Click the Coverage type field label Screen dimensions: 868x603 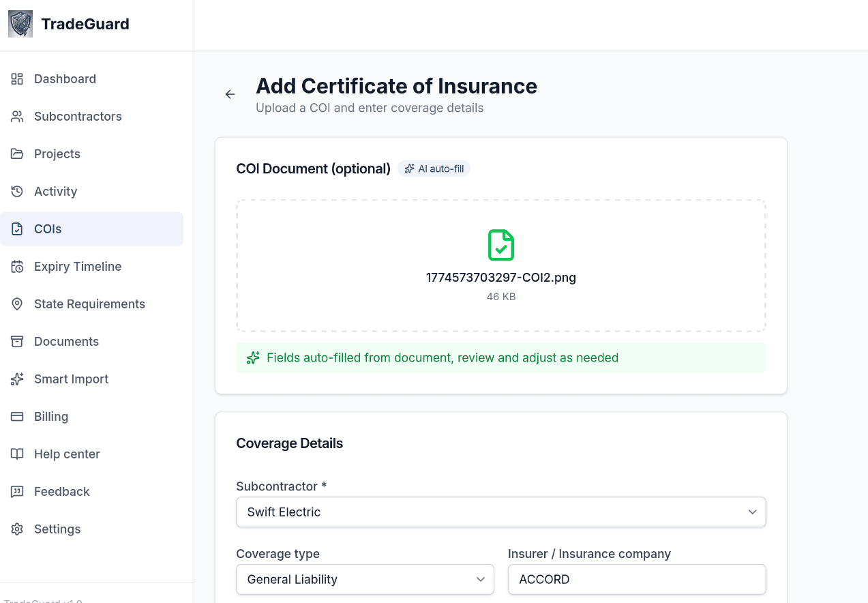click(x=278, y=554)
